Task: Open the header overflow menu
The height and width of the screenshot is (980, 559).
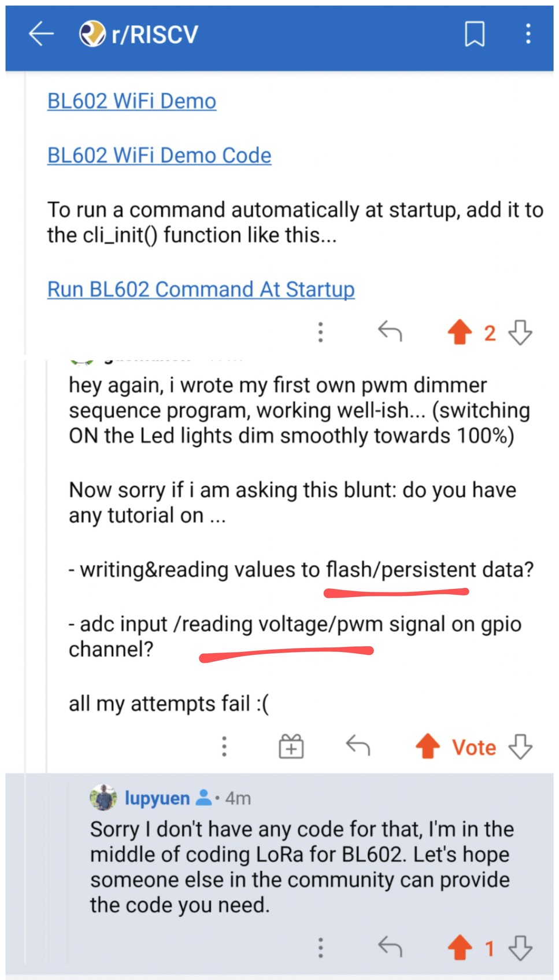Action: click(x=528, y=34)
